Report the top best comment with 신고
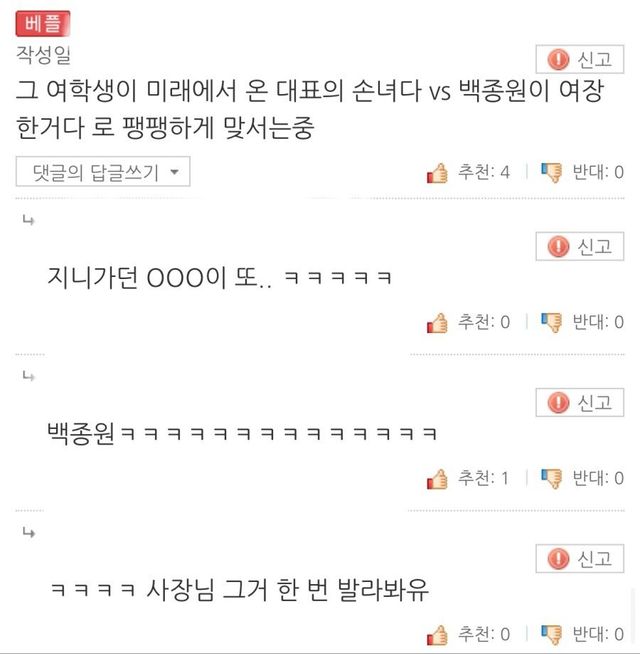This screenshot has height=654, width=640. [580, 59]
